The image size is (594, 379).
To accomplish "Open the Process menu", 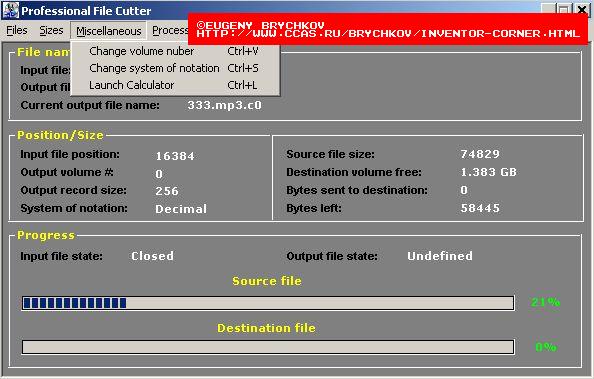I will 170,30.
